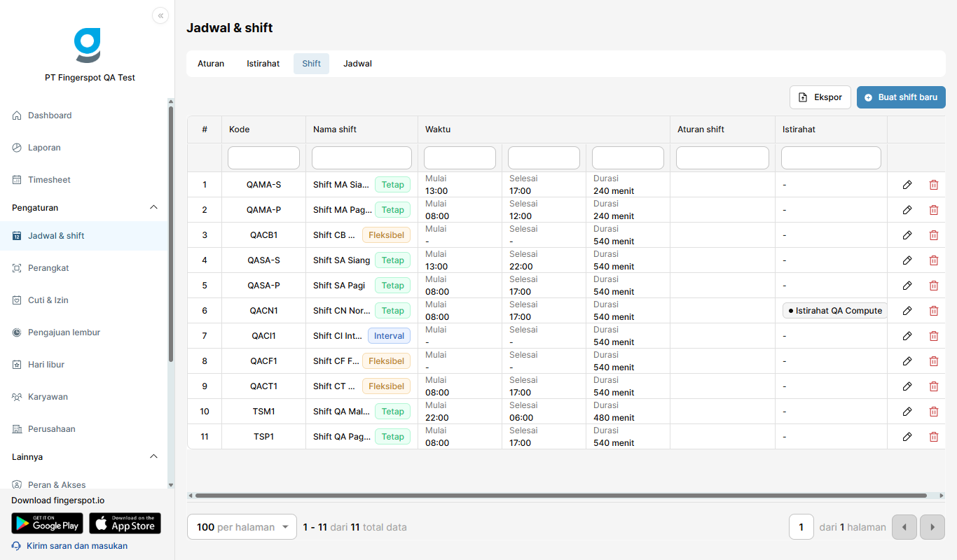Edit shift QACB1 via pencil icon
The width and height of the screenshot is (957, 560).
coord(907,235)
